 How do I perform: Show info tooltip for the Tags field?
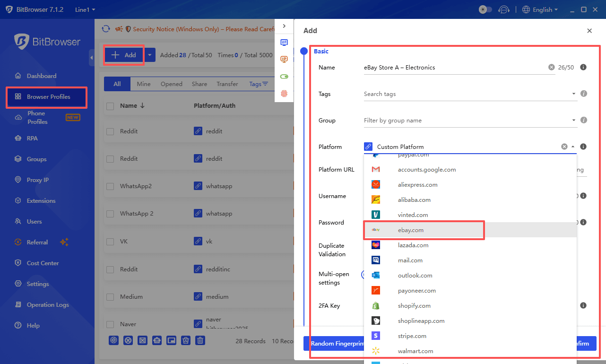tap(583, 94)
